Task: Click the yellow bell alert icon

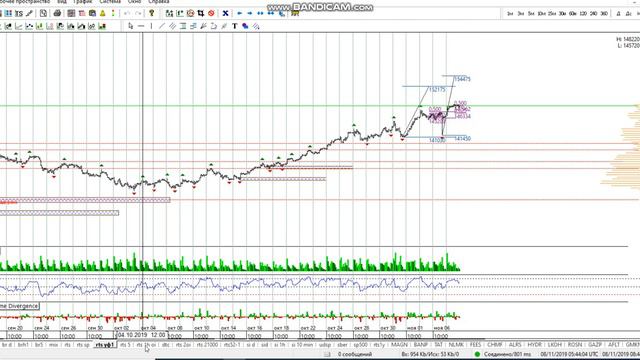Action: point(103,13)
